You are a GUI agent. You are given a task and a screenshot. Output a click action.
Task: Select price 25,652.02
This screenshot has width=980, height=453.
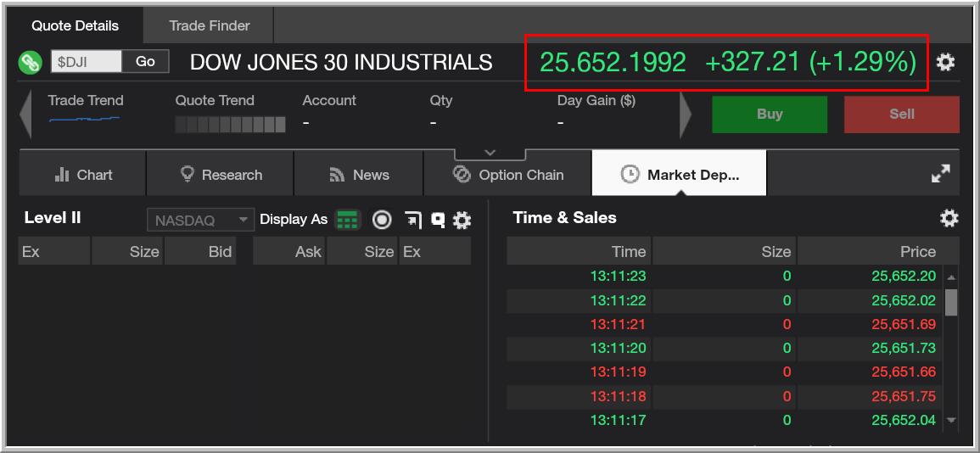(904, 300)
